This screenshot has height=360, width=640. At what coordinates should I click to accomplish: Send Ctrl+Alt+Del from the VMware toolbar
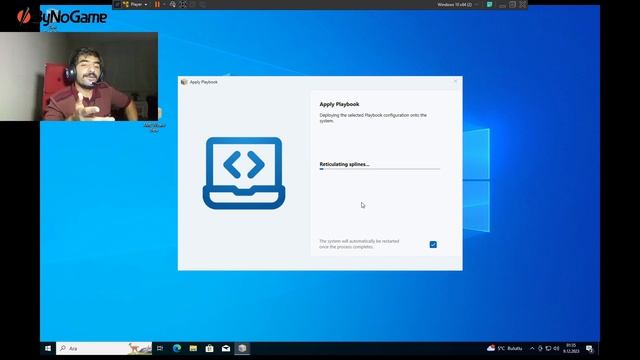click(x=173, y=4)
